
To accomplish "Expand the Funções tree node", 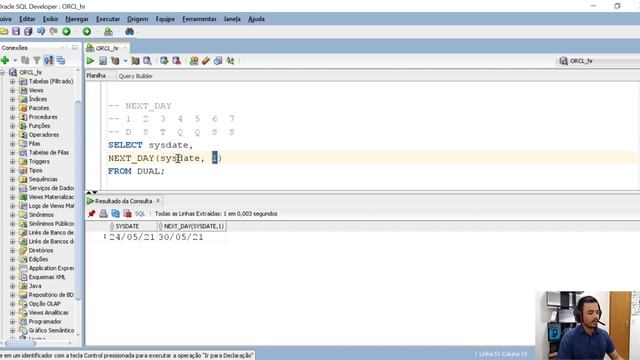I will pos(12,126).
